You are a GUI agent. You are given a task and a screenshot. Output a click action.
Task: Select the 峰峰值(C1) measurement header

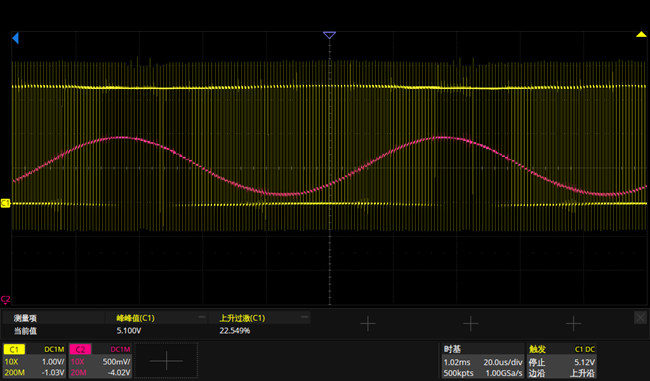tap(135, 318)
